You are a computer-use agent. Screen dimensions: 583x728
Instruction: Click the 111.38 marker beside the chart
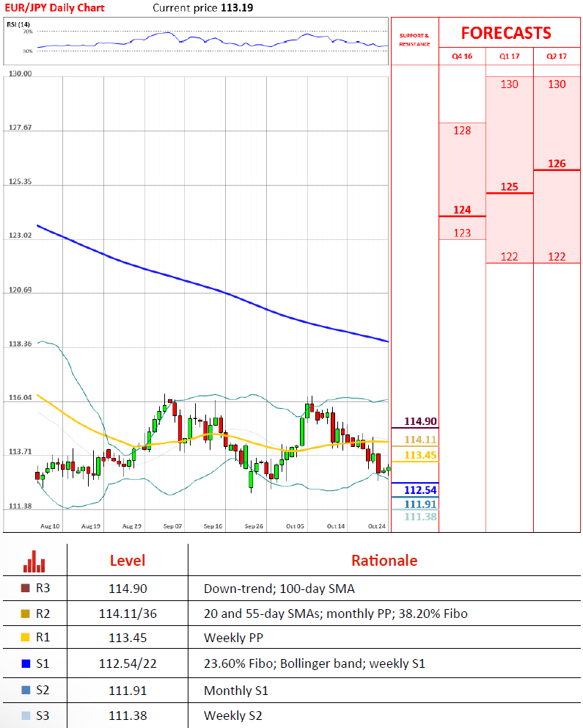pyautogui.click(x=420, y=517)
